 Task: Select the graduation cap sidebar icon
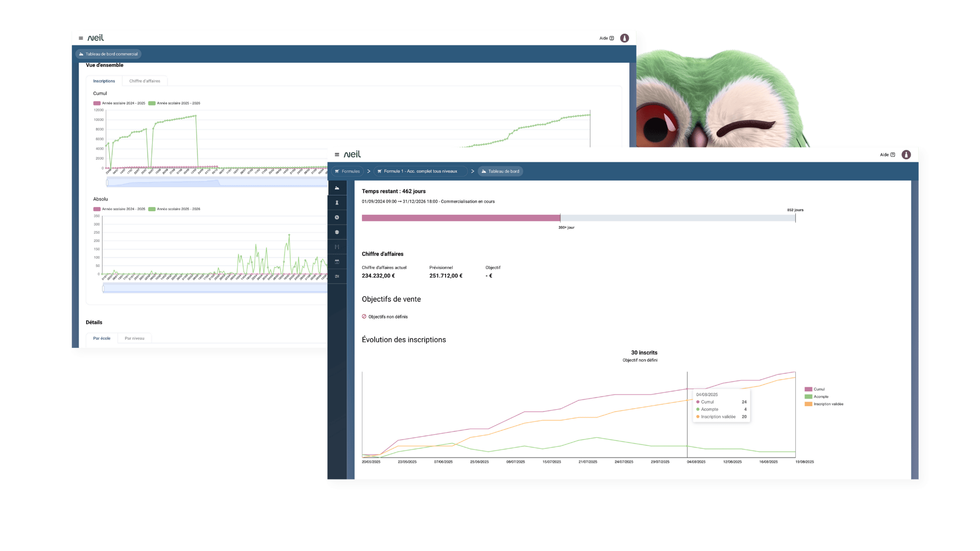[337, 232]
